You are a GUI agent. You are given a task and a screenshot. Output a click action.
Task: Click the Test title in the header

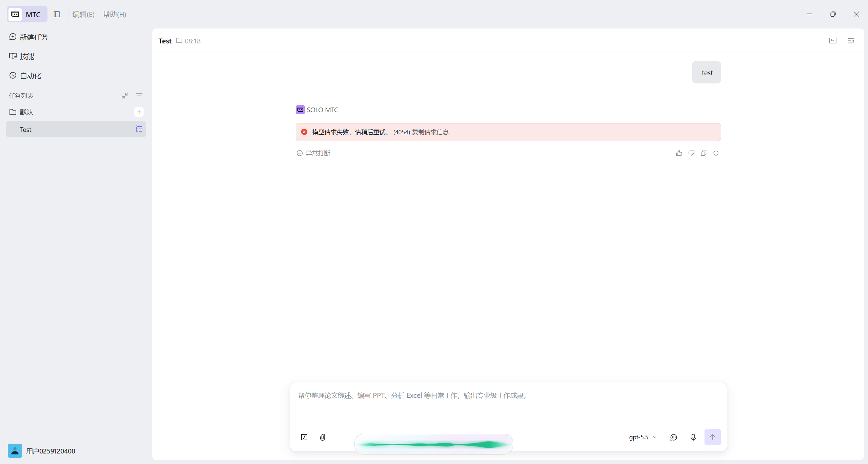(165, 41)
